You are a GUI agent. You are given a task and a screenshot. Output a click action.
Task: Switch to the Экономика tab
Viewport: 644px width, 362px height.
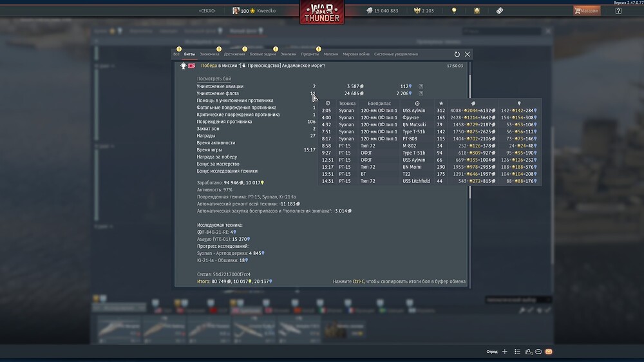click(209, 54)
